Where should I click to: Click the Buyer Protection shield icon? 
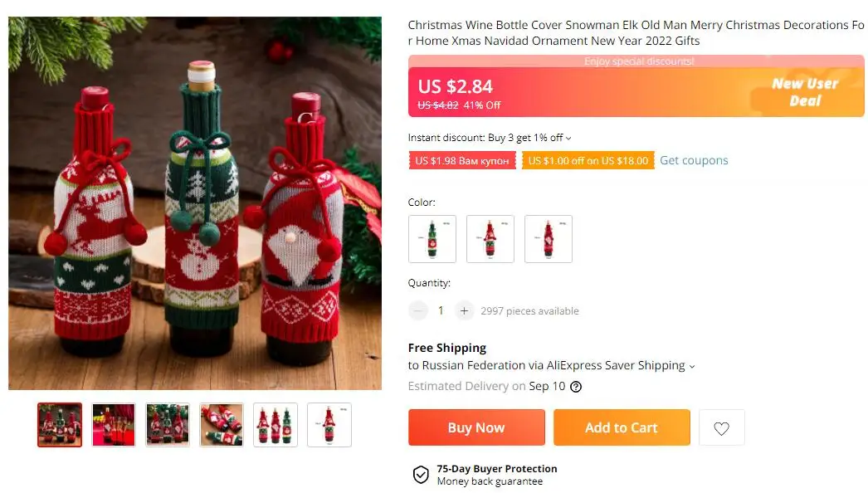421,475
